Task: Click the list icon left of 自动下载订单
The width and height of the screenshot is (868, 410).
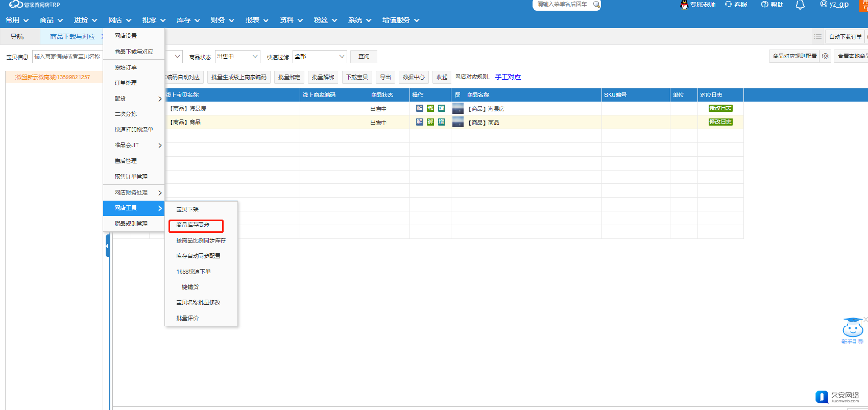Action: 817,37
